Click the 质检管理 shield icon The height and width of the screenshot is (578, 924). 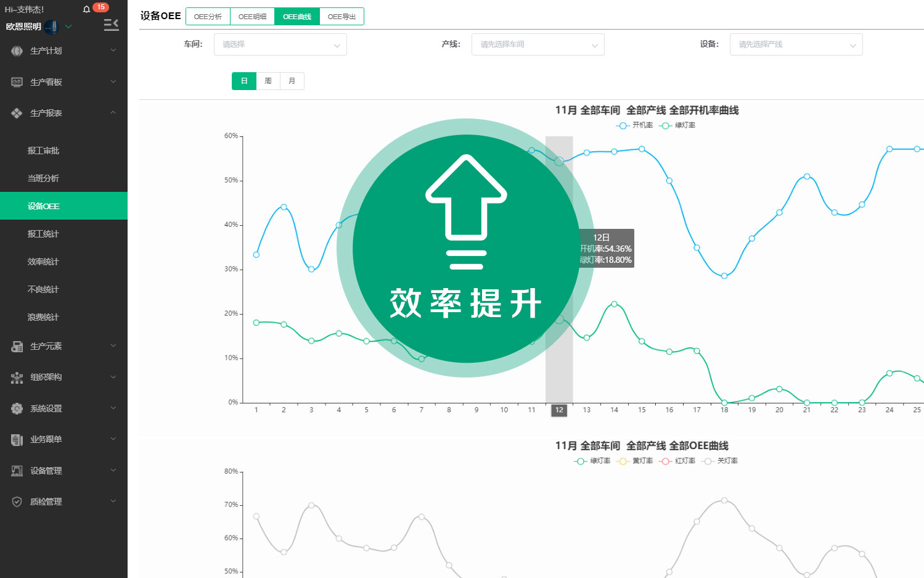[x=17, y=501]
